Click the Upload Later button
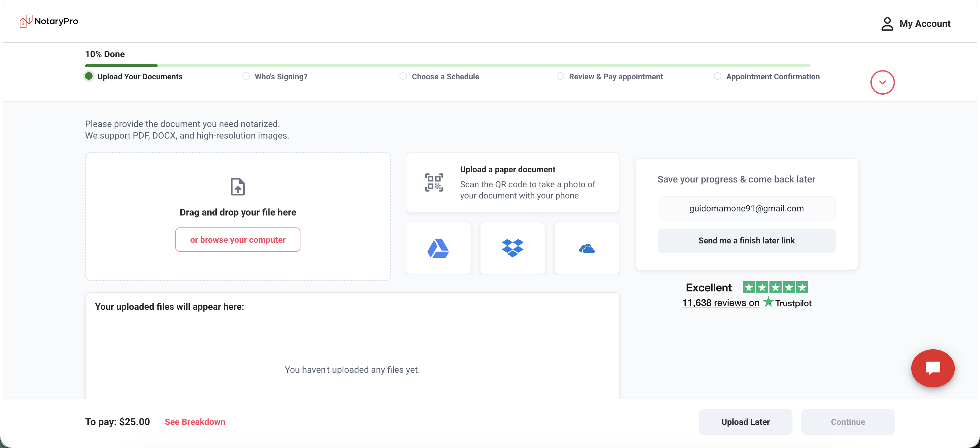 [x=746, y=422]
